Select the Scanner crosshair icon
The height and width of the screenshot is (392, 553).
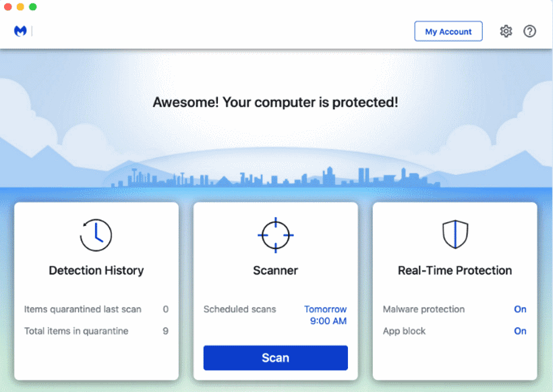pyautogui.click(x=275, y=235)
